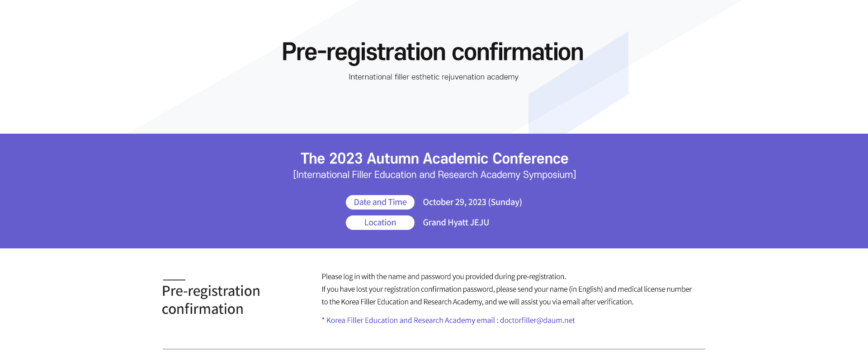Click the word 'JEJU' in the location
This screenshot has width=868, height=364.
pos(480,223)
